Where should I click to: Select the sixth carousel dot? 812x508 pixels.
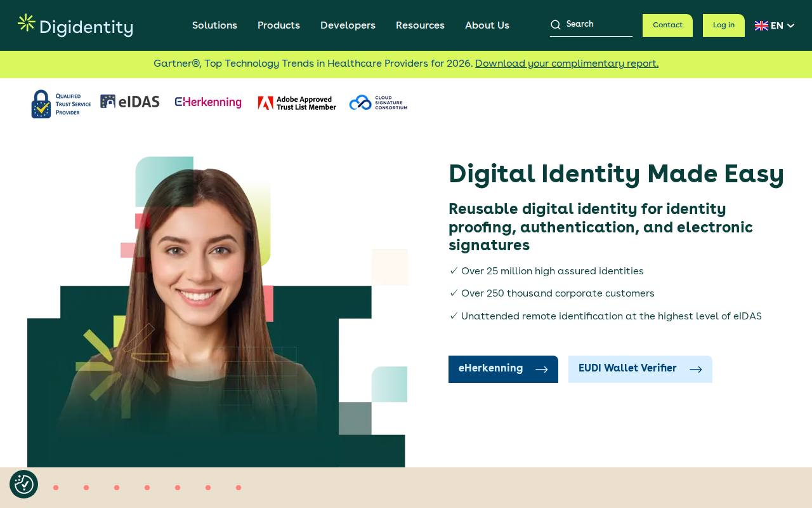pyautogui.click(x=208, y=488)
